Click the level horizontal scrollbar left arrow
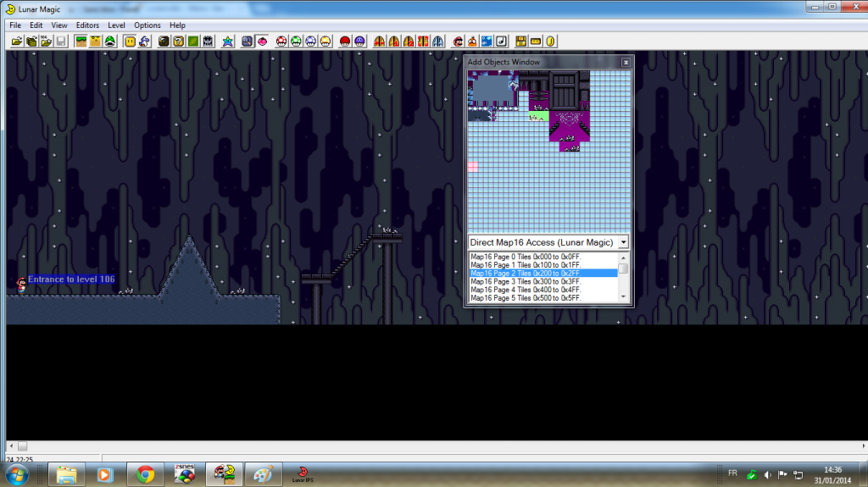This screenshot has height=487, width=868. pos(11,446)
